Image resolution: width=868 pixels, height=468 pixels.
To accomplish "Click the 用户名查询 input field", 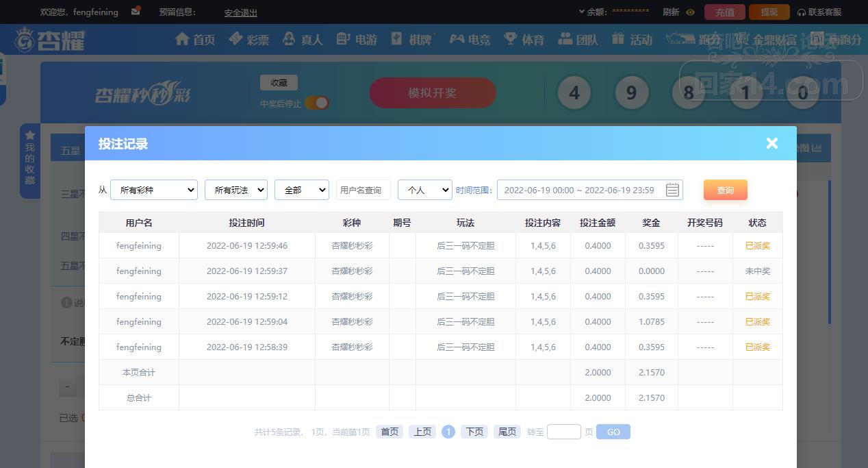I will (363, 190).
